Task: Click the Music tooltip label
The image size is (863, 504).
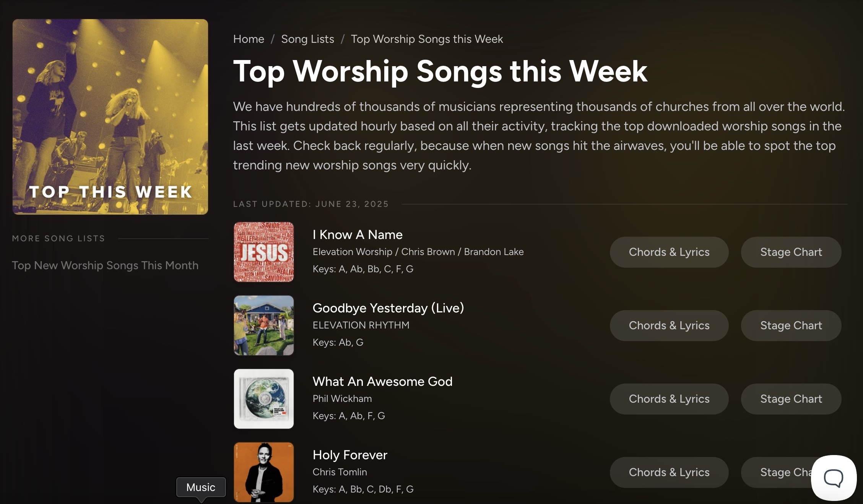Action: [201, 487]
